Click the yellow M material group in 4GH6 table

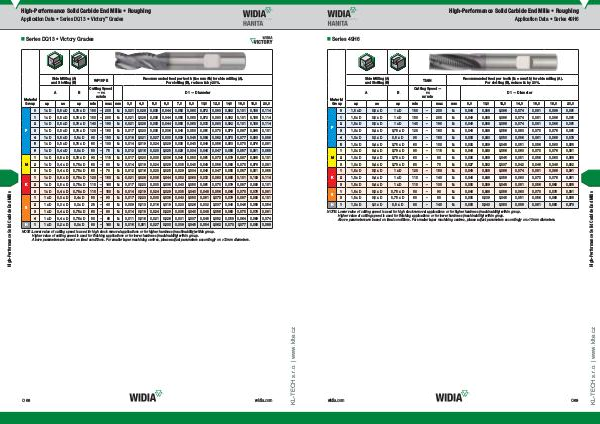coord(332,158)
